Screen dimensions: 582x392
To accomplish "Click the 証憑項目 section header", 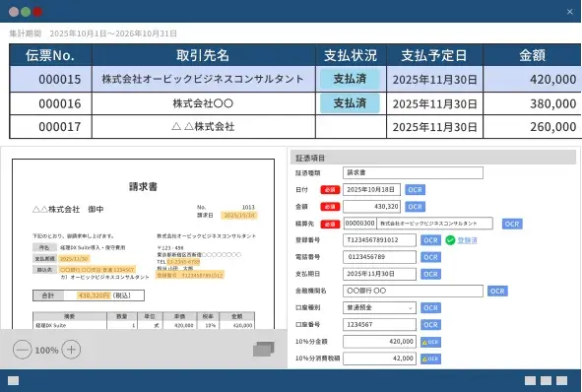I will click(433, 158).
